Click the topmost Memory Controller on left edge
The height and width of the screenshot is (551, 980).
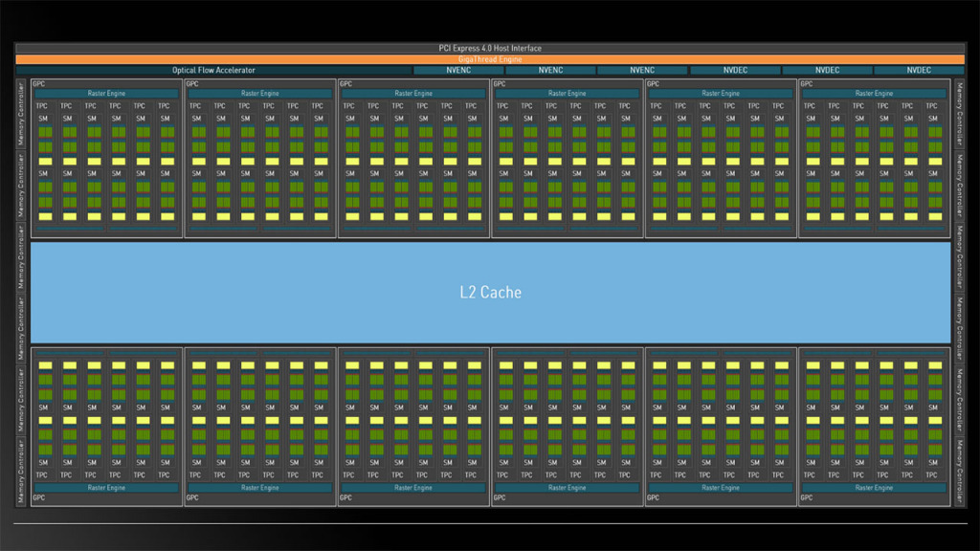[21, 113]
